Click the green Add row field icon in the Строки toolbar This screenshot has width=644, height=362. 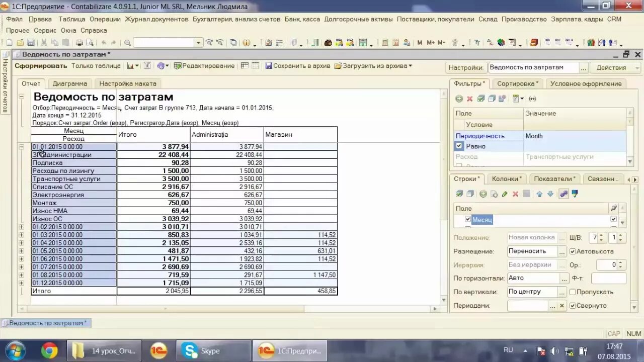point(483,194)
